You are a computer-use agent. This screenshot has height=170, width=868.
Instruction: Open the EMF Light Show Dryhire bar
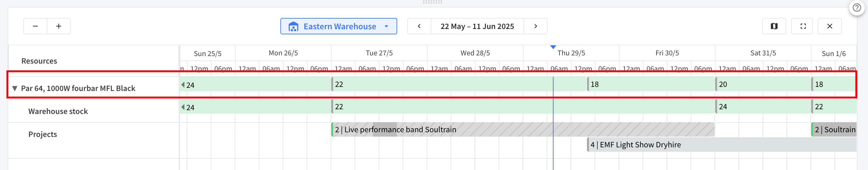[x=722, y=145]
